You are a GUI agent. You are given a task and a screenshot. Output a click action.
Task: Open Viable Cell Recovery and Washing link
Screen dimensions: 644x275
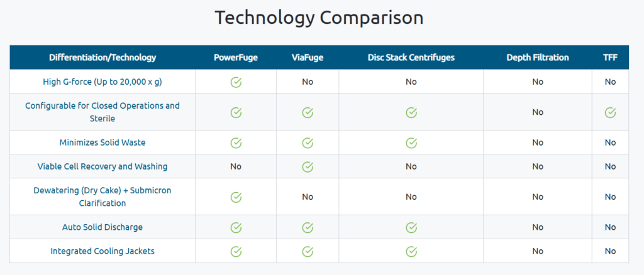pos(103,167)
